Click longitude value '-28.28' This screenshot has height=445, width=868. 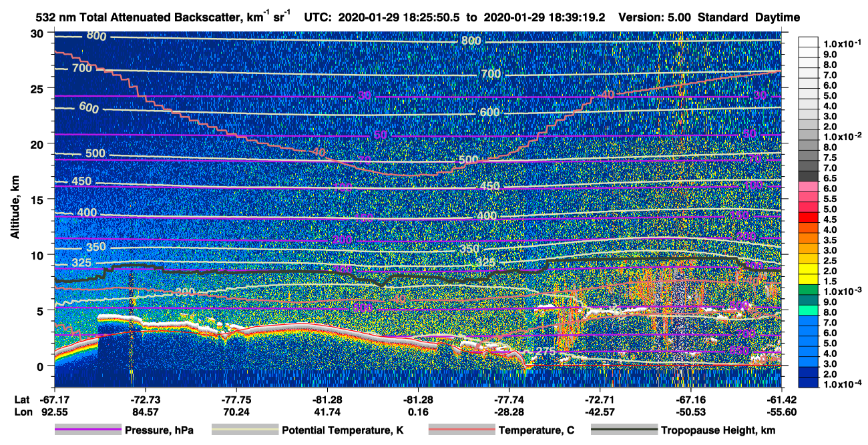click(509, 412)
